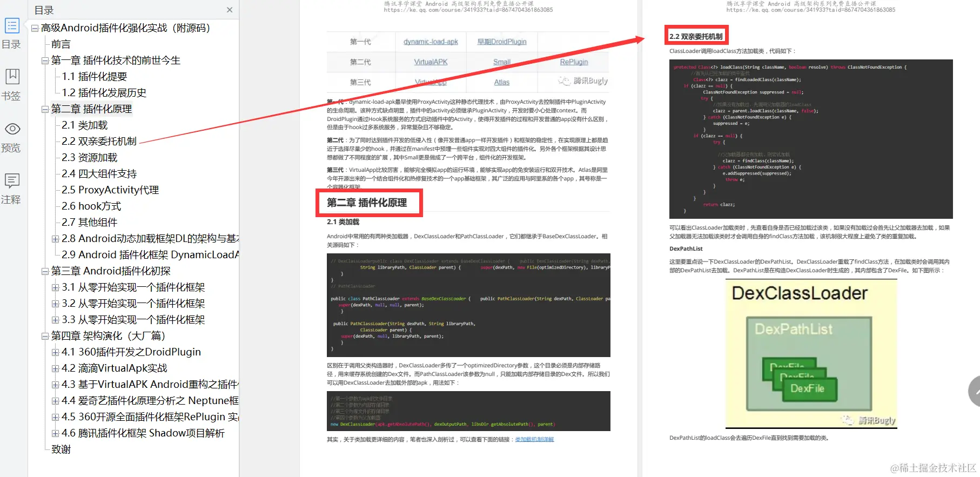Expand 4.4 爱奇艺插件化原理分析 node
Image resolution: width=980 pixels, height=477 pixels.
[x=55, y=401]
